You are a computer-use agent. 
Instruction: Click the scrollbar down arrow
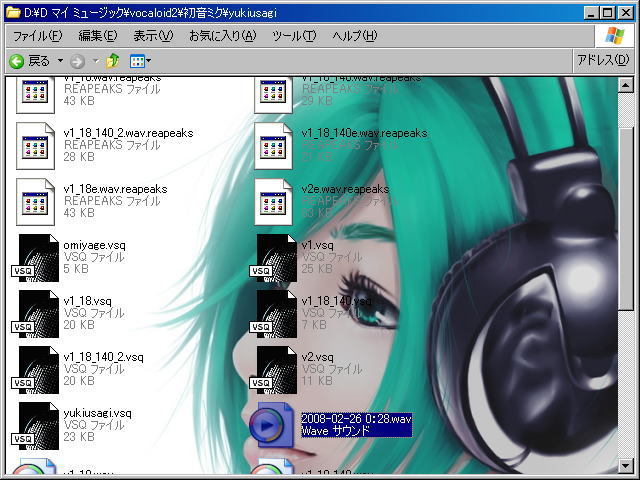[x=625, y=465]
